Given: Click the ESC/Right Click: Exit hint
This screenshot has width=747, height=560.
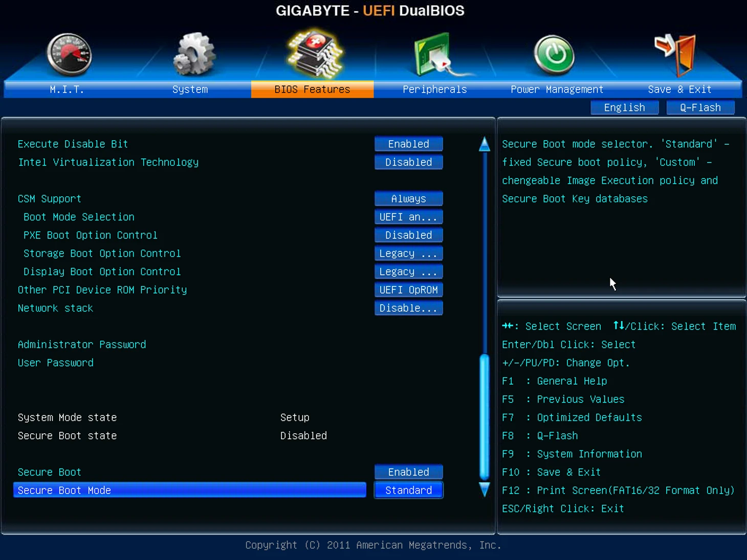Looking at the screenshot, I should click(x=563, y=509).
